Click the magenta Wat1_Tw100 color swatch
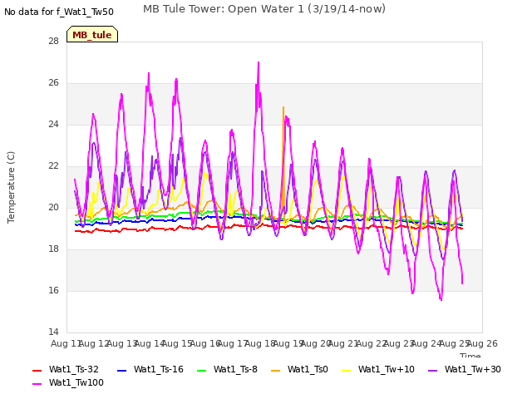The height and width of the screenshot is (399, 532). click(37, 384)
